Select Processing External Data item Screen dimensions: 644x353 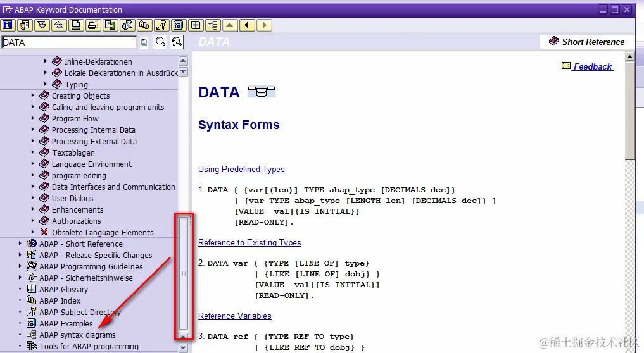point(94,141)
